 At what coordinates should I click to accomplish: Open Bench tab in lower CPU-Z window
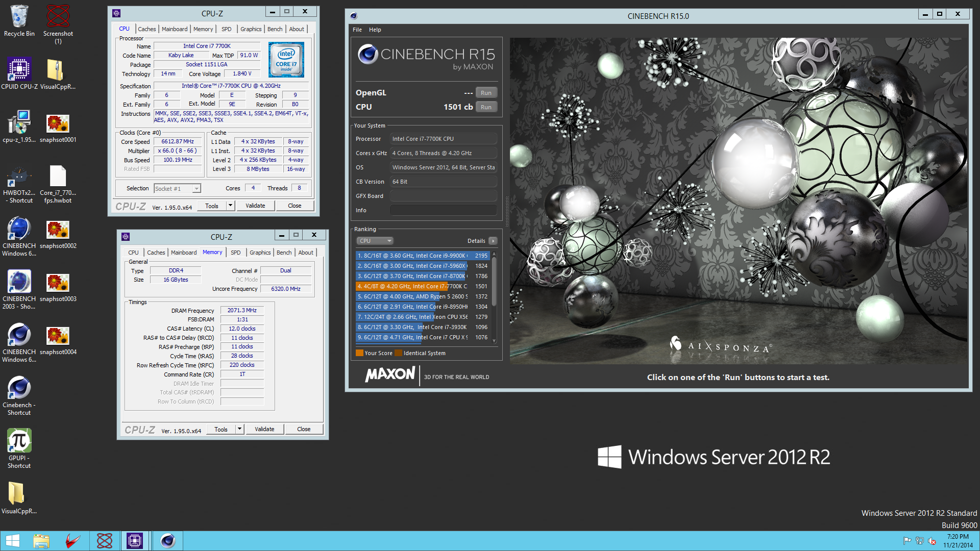click(284, 253)
